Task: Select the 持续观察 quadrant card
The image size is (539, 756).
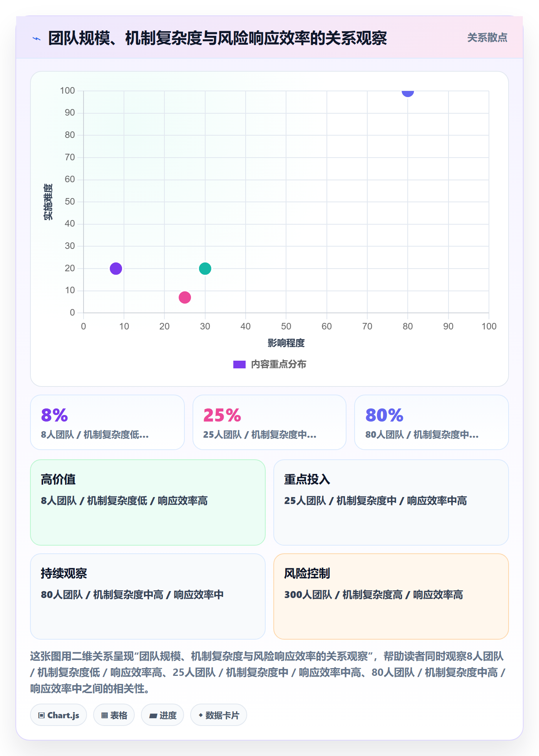Action: click(148, 596)
